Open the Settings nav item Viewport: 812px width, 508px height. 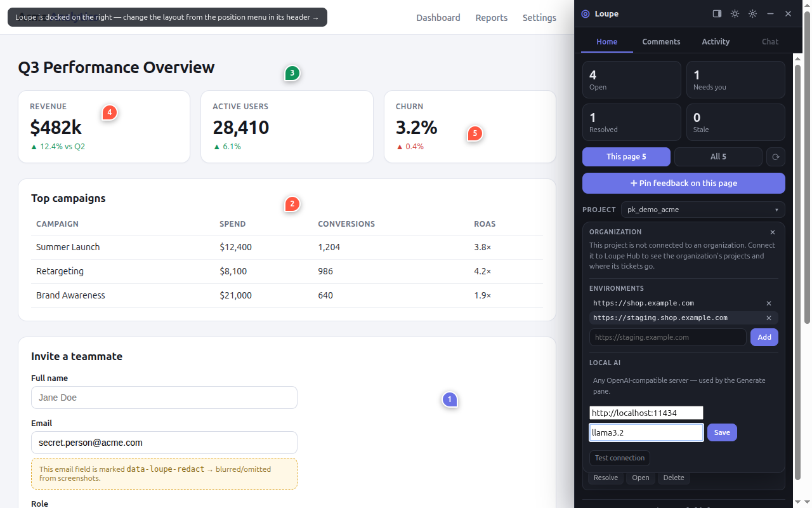pos(539,18)
